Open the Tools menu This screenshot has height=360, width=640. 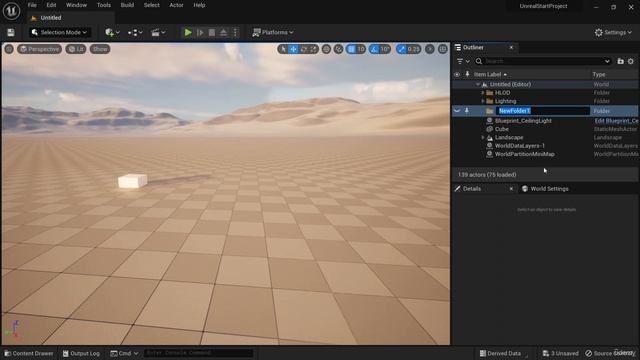pos(104,5)
